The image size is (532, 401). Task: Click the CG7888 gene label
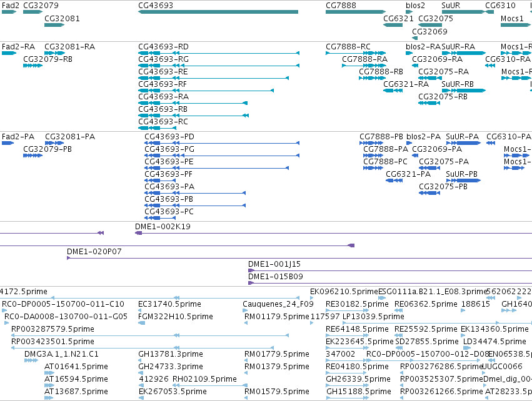point(341,6)
